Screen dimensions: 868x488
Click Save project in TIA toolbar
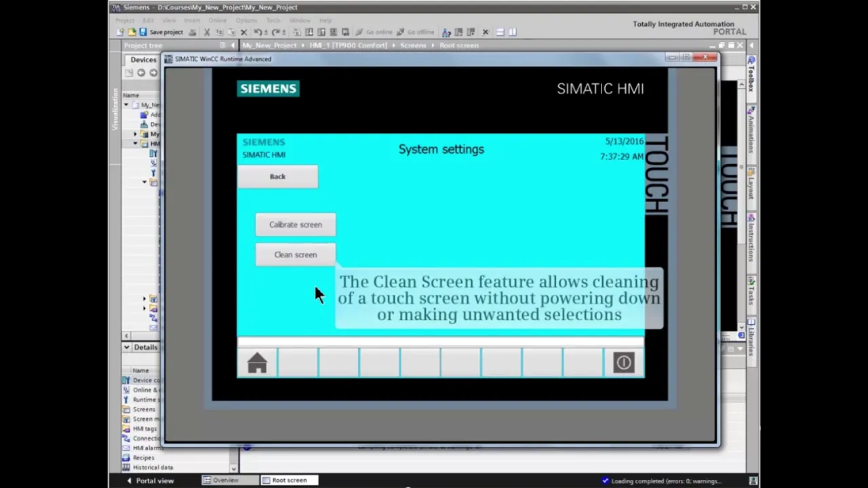[160, 32]
